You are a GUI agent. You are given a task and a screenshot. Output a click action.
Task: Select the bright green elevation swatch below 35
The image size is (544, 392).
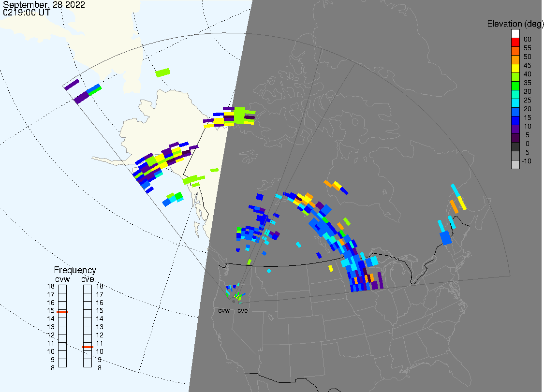coord(515,86)
